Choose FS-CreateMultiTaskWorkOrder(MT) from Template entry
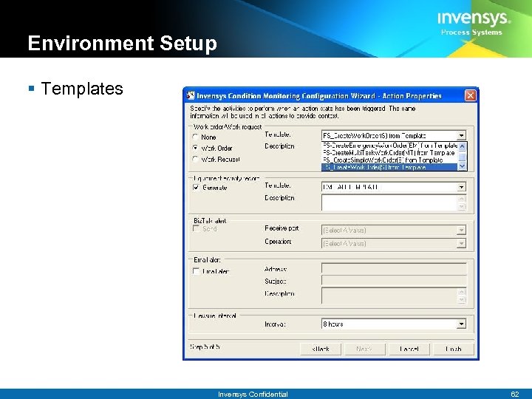Image resolution: width=532 pixels, height=399 pixels. pos(389,153)
